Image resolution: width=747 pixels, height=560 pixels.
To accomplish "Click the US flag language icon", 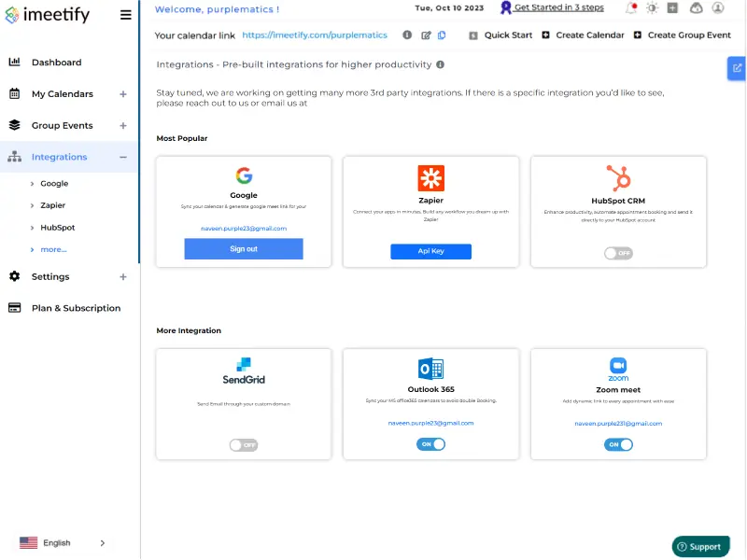I will pos(29,543).
